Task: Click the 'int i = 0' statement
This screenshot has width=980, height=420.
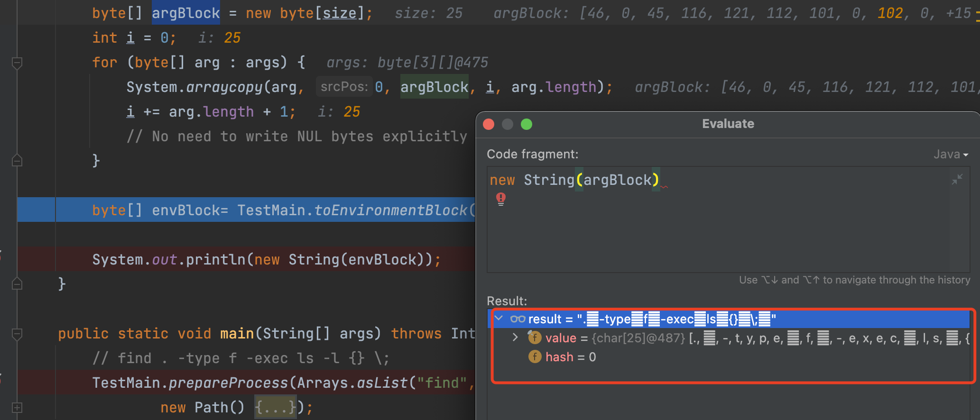Action: [134, 38]
